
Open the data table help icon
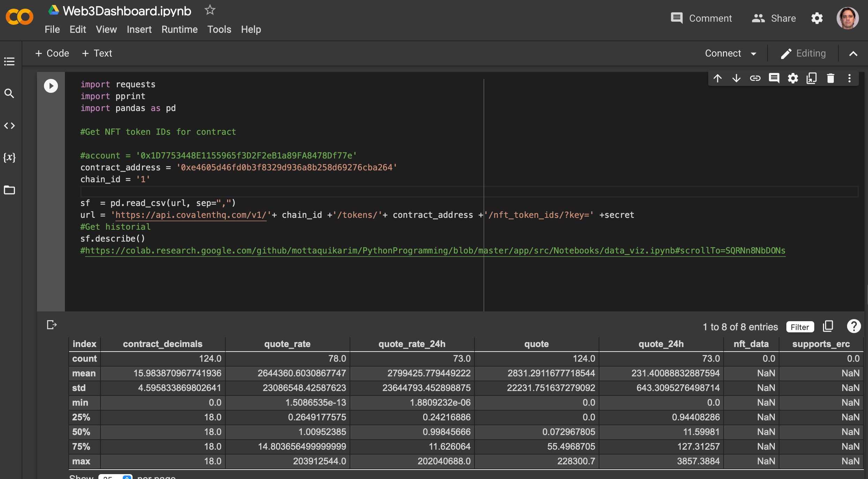click(854, 326)
